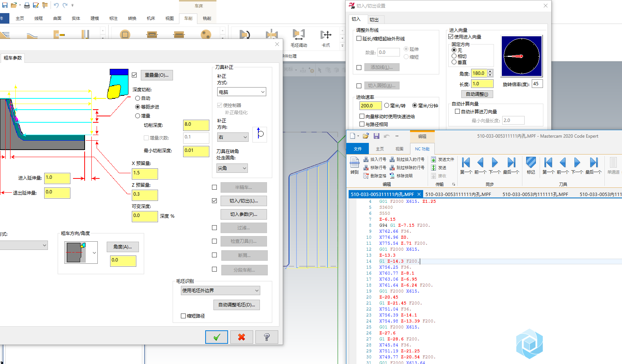622x364 pixels.
Task: Click the Redo arrow in the Mastercam quick access toolbar
Action: 65,5
